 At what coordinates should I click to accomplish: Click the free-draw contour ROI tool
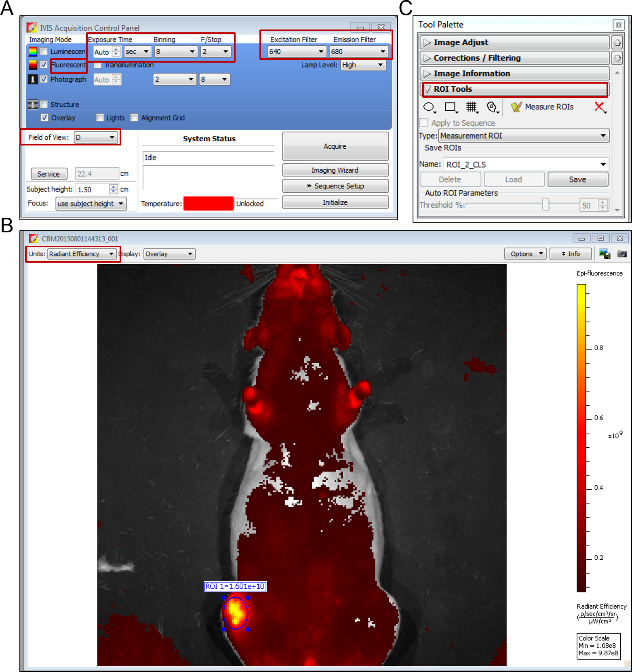coord(492,107)
